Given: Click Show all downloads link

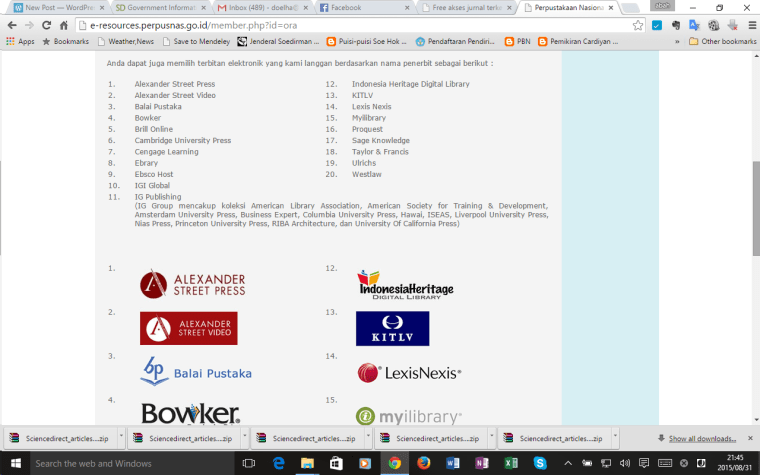Looking at the screenshot, I should (x=702, y=438).
